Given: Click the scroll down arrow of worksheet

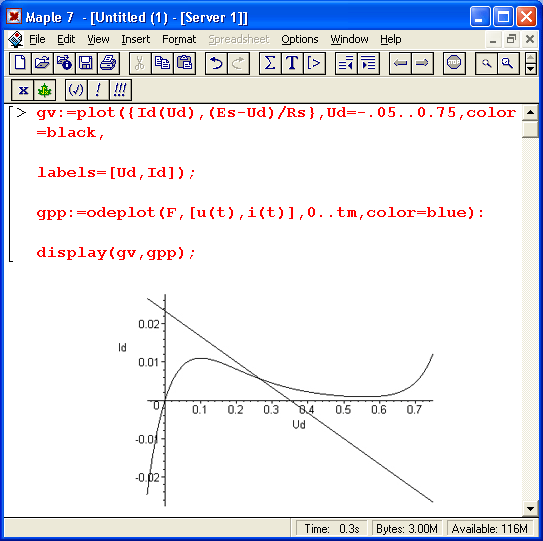Looking at the screenshot, I should [x=530, y=509].
